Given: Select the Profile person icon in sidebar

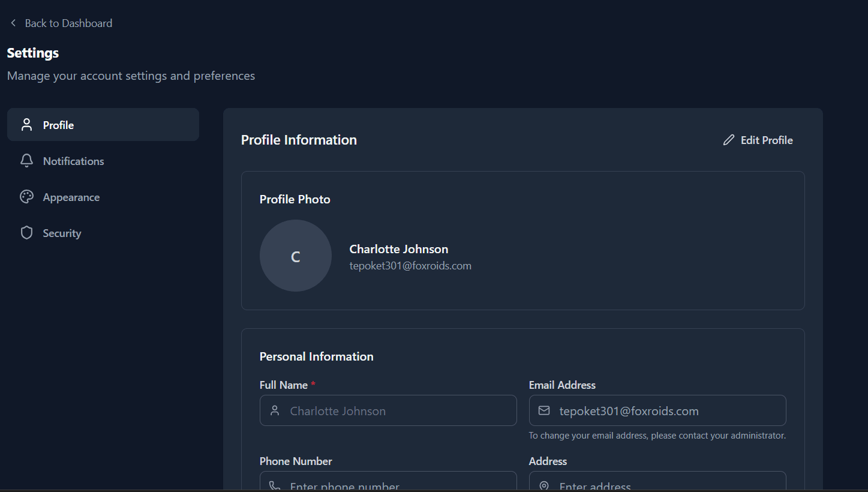Looking at the screenshot, I should (x=26, y=124).
